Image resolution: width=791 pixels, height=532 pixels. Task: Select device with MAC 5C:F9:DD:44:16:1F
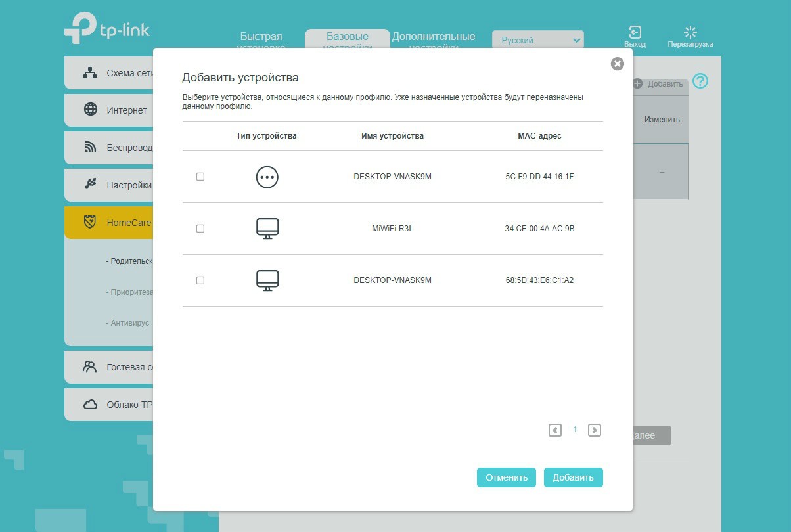[x=200, y=177]
